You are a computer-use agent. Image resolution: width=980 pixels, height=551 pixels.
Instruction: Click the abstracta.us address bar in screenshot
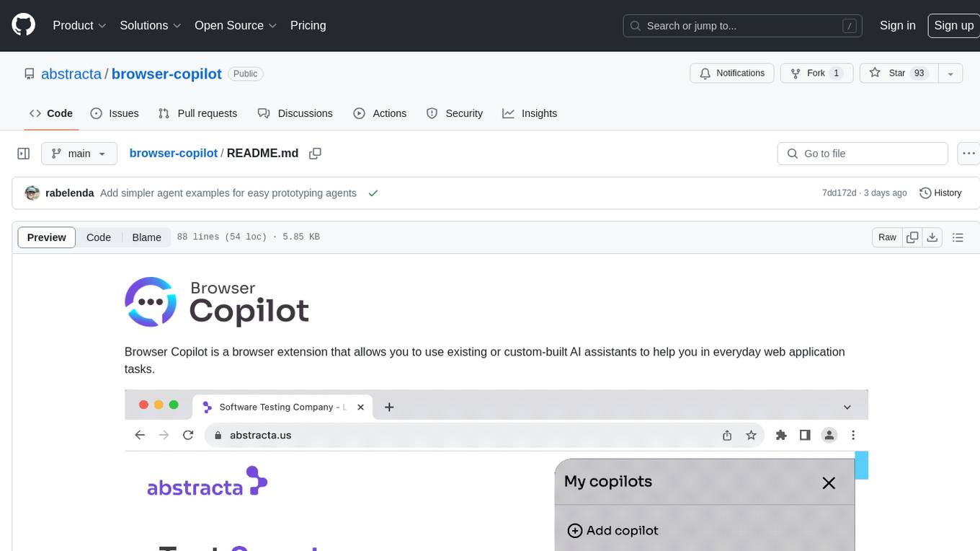tap(484, 435)
